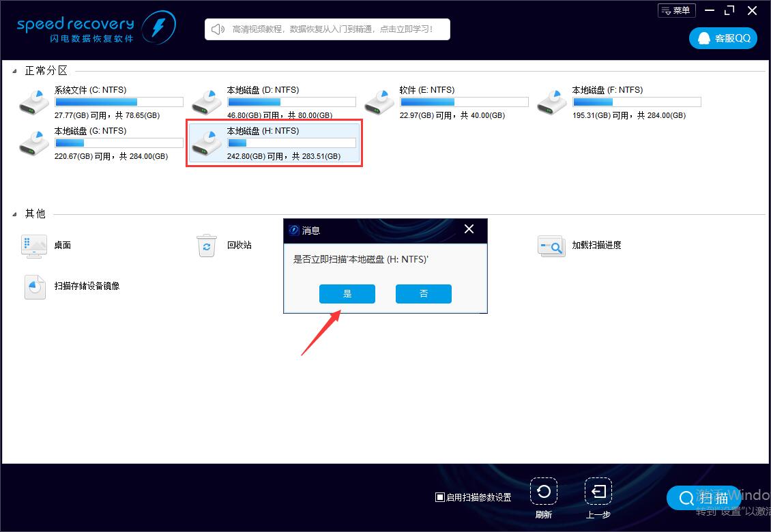Click the E: drive usage bar
The image size is (771, 532).
tap(464, 102)
